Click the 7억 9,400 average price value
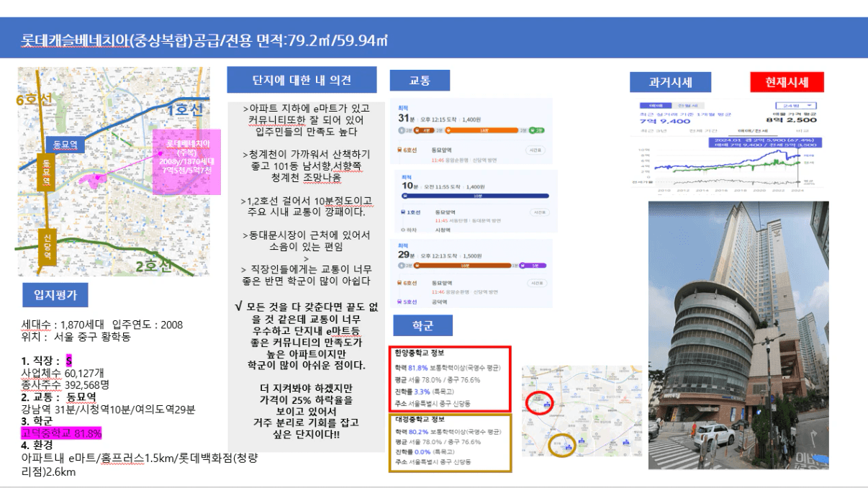 click(x=665, y=121)
